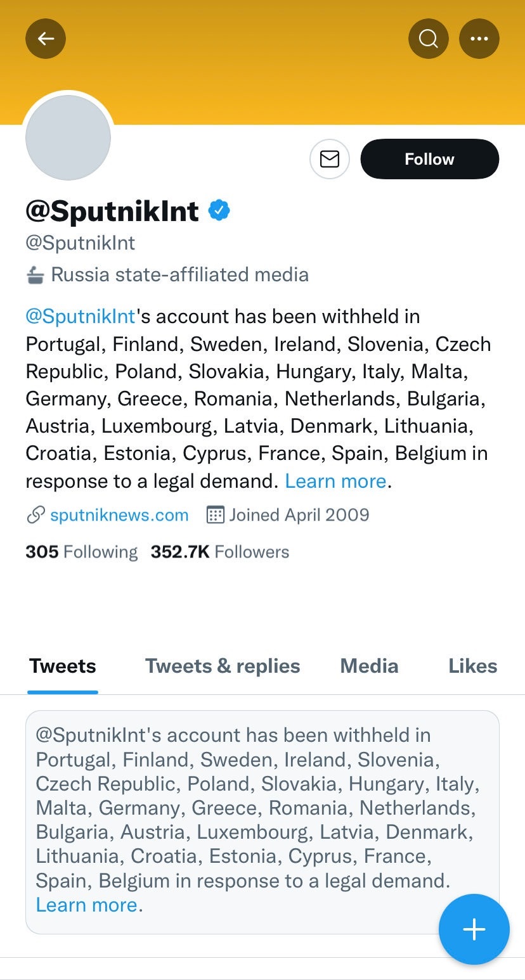This screenshot has height=980, width=525.
Task: Click the blue verified badge
Action: pyautogui.click(x=218, y=210)
